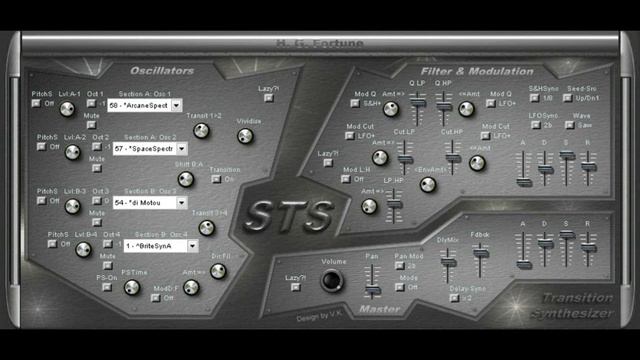Screen dimensions: 640x360
Task: Click the Shift B:A knob
Action: click(186, 179)
